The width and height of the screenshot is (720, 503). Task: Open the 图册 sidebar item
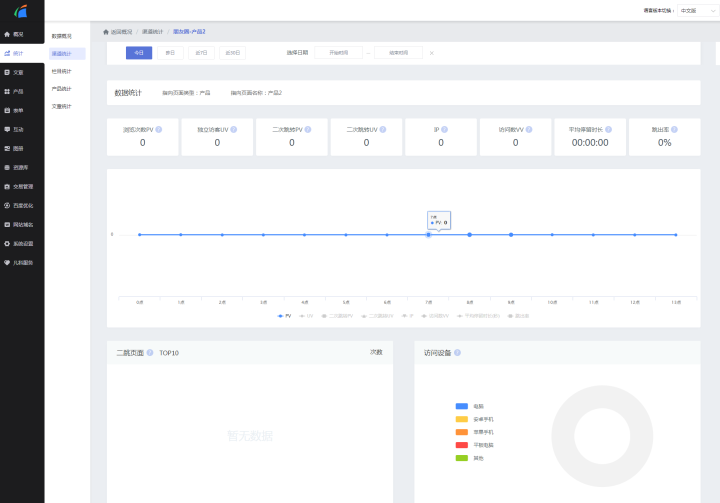tap(22, 149)
